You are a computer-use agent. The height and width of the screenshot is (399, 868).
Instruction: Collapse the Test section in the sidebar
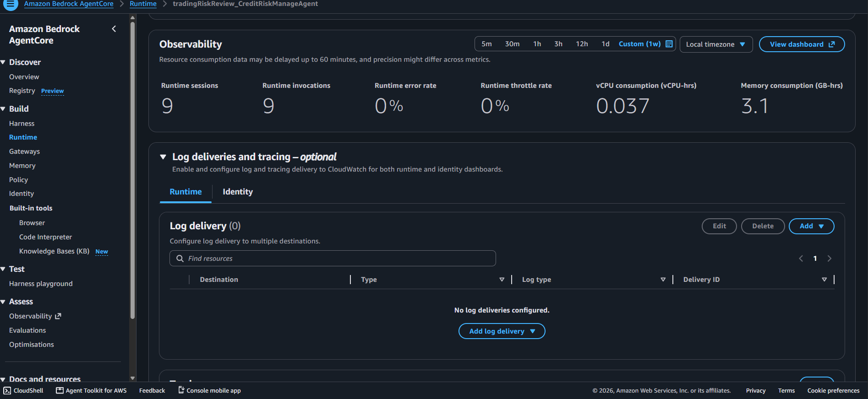coord(3,269)
